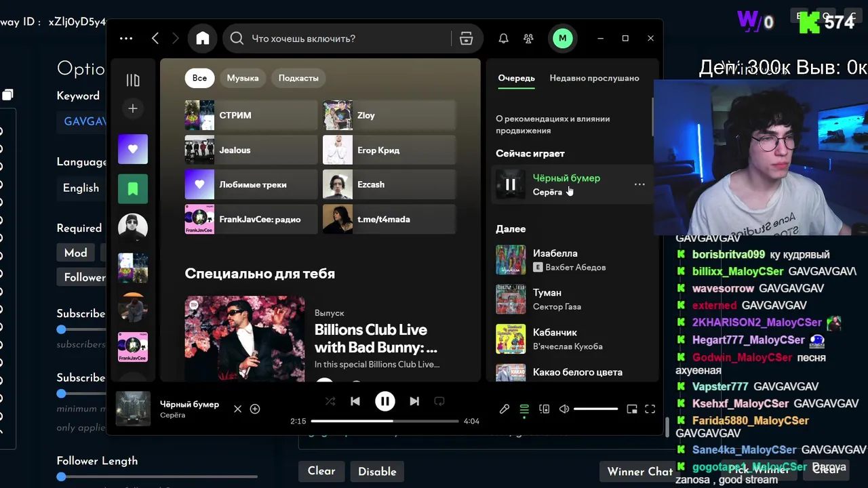Select the Музыка filter chip

click(243, 78)
